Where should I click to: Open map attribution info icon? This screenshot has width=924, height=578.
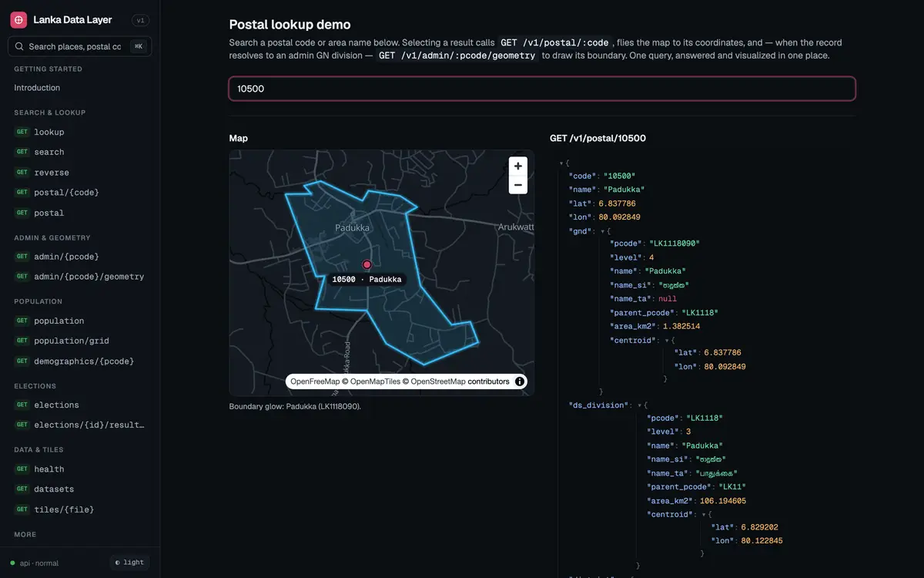[x=520, y=381]
